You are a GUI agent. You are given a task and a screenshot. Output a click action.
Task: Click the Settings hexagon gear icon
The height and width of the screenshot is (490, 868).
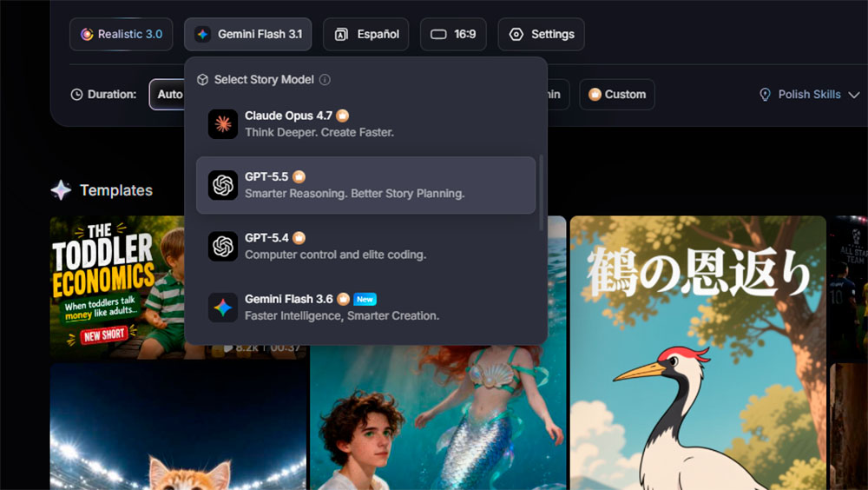click(x=516, y=35)
